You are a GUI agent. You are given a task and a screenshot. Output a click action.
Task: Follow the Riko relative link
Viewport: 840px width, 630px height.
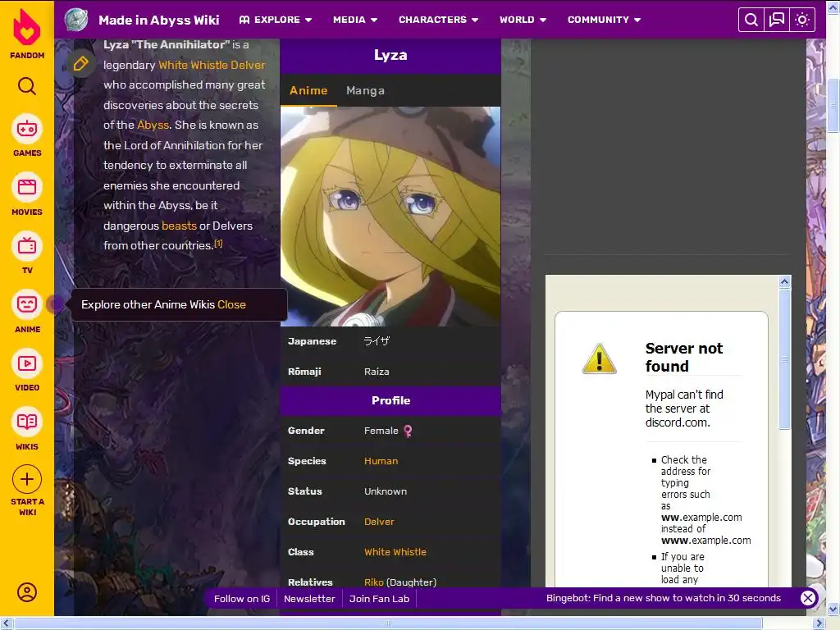374,582
